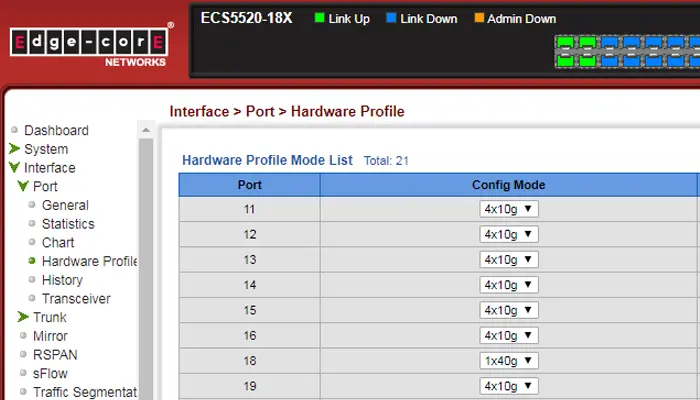Screen dimensions: 700x400
Task: Click the third port (blue) in the top row
Action: click(x=609, y=42)
